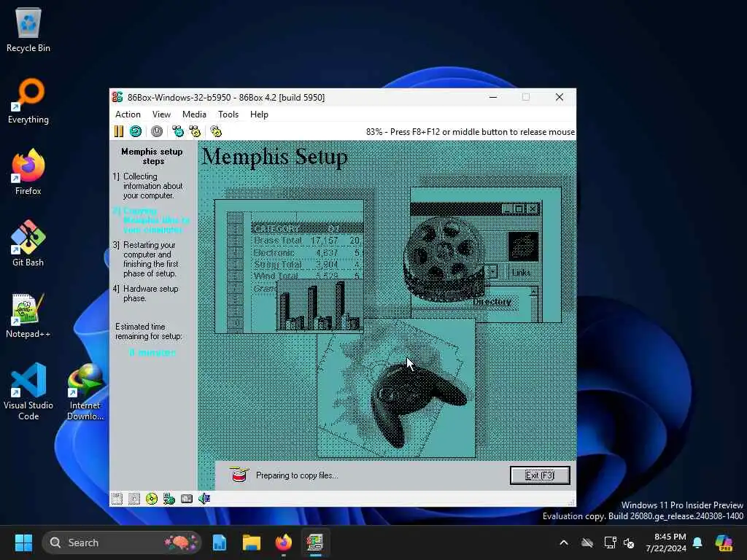Close the 86Box window
Image resolution: width=747 pixels, height=560 pixels.
[x=560, y=97]
